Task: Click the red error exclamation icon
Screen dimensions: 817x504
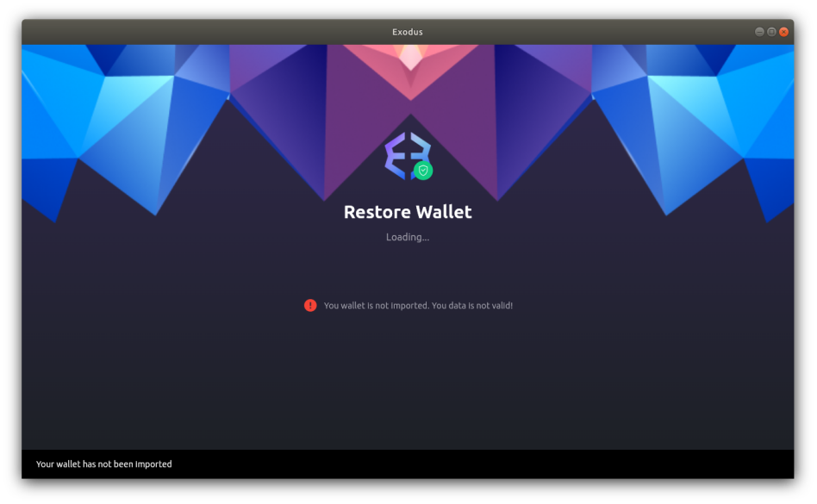Action: [310, 305]
